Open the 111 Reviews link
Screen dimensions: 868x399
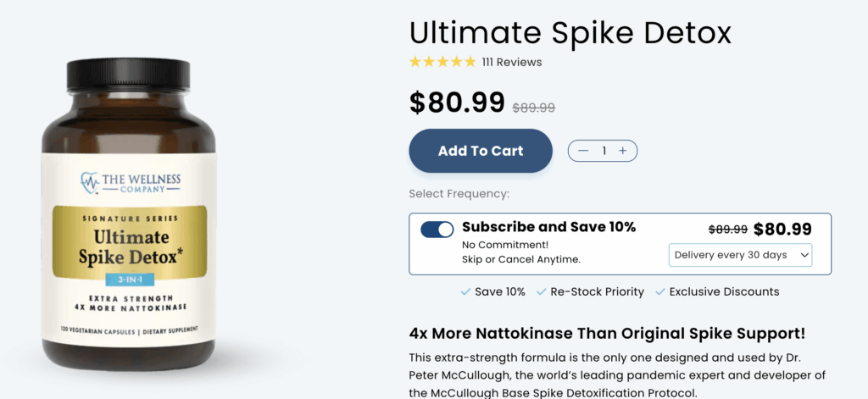[x=512, y=62]
